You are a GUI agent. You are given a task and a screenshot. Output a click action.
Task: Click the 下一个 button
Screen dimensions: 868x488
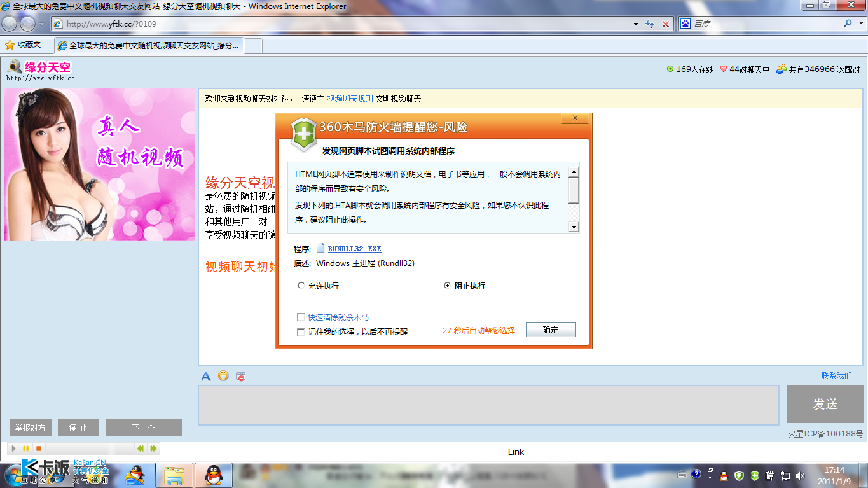(x=143, y=428)
